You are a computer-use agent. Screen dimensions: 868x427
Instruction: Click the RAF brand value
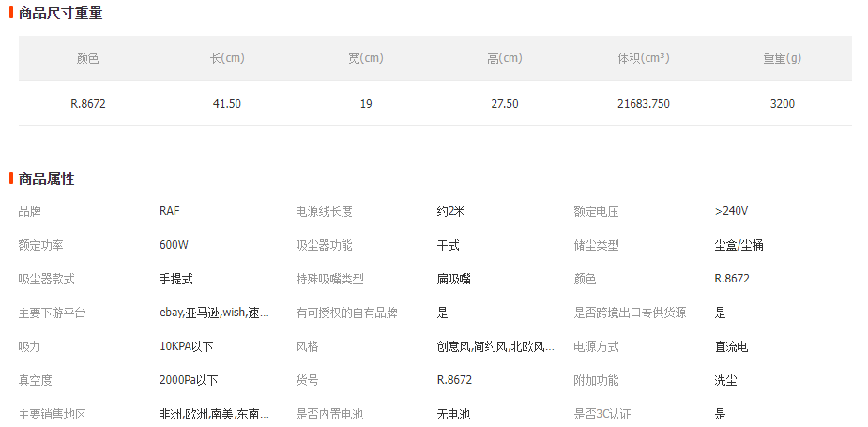point(169,211)
